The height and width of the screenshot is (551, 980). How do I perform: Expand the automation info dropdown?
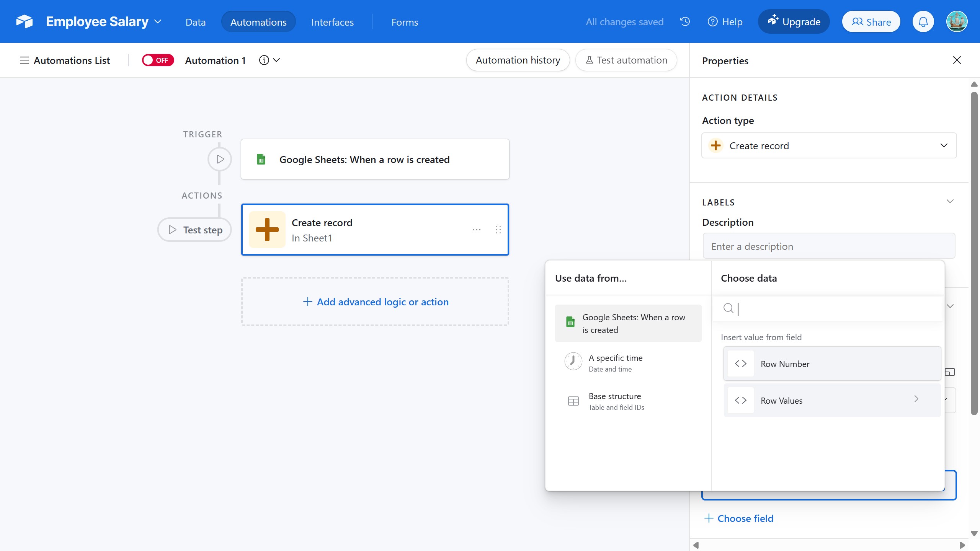pyautogui.click(x=270, y=60)
